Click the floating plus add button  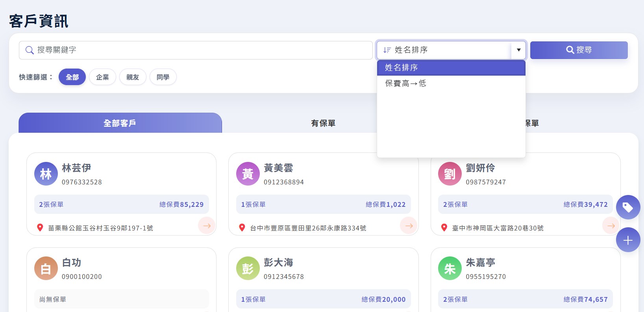click(x=628, y=240)
